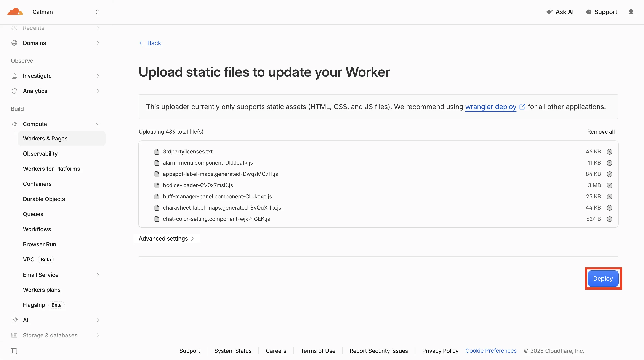Viewport: 644px width, 360px height.
Task: Click the Deploy button
Action: tap(603, 278)
